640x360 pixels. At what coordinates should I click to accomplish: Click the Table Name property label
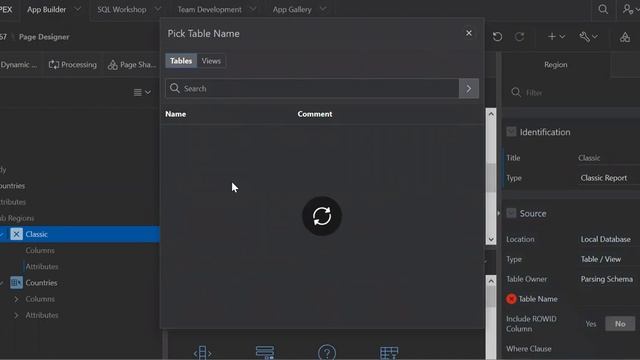point(538,299)
